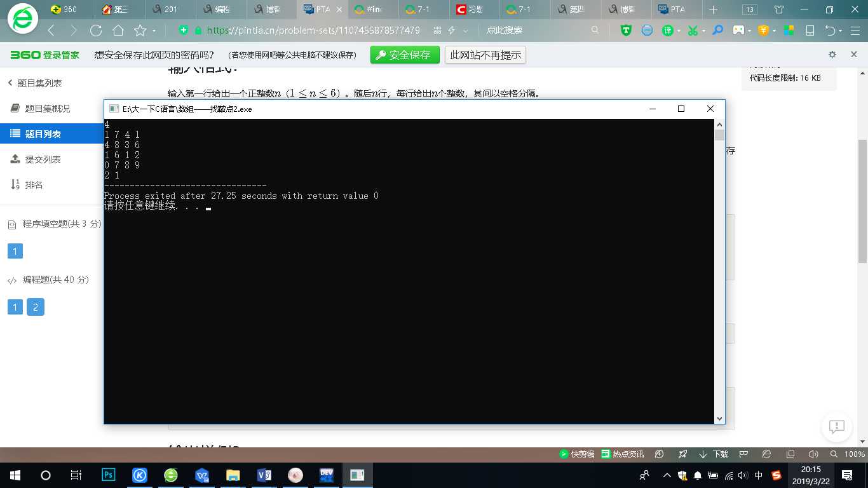This screenshot has width=868, height=488.
Task: Open 提交列表 in the sidebar
Action: coord(36,159)
